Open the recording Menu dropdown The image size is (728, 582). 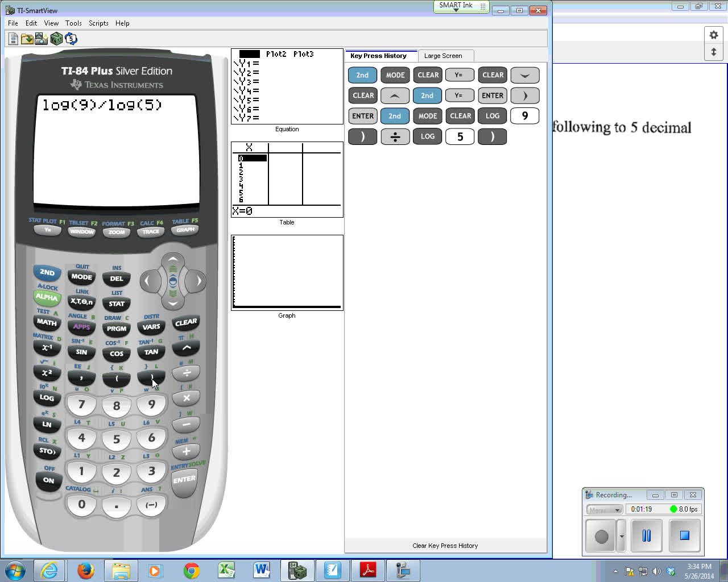click(605, 510)
